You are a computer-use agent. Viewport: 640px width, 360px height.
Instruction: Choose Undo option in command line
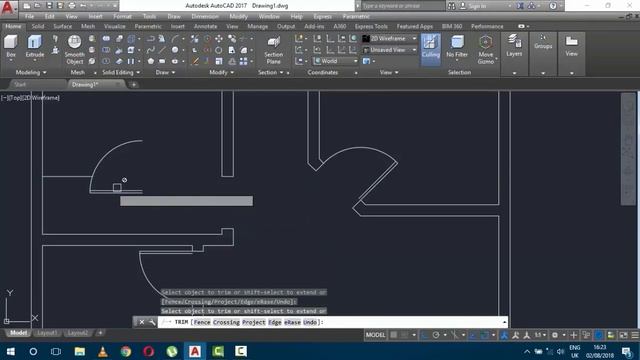(x=310, y=322)
